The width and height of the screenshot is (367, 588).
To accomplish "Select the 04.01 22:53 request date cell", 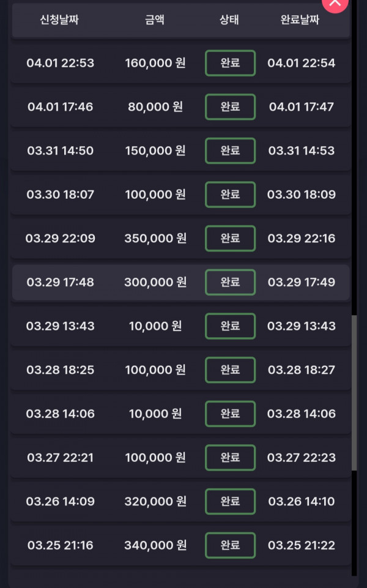I will pos(61,63).
